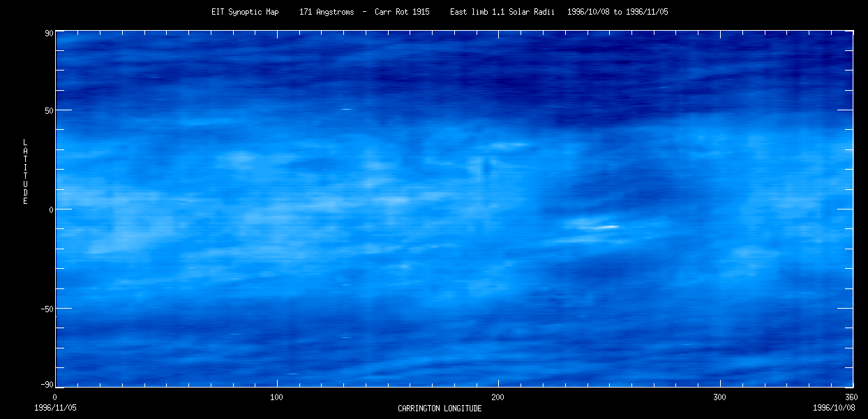The width and height of the screenshot is (868, 419).
Task: Click the vertical 'LATITUDE' axis label
Action: pyautogui.click(x=25, y=172)
